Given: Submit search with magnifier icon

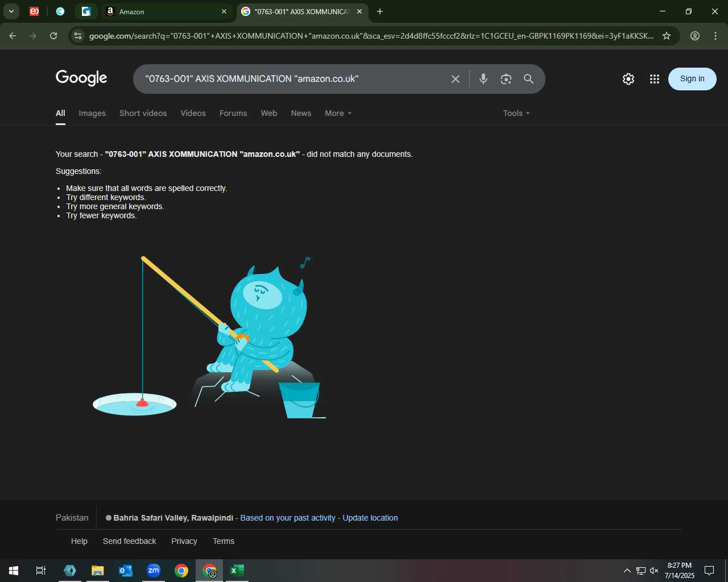Looking at the screenshot, I should point(529,79).
